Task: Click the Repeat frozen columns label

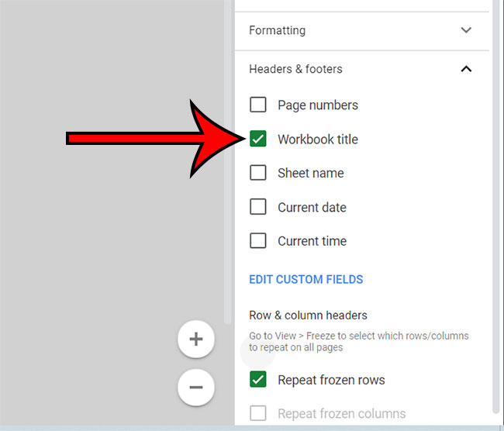Action: [x=341, y=414]
